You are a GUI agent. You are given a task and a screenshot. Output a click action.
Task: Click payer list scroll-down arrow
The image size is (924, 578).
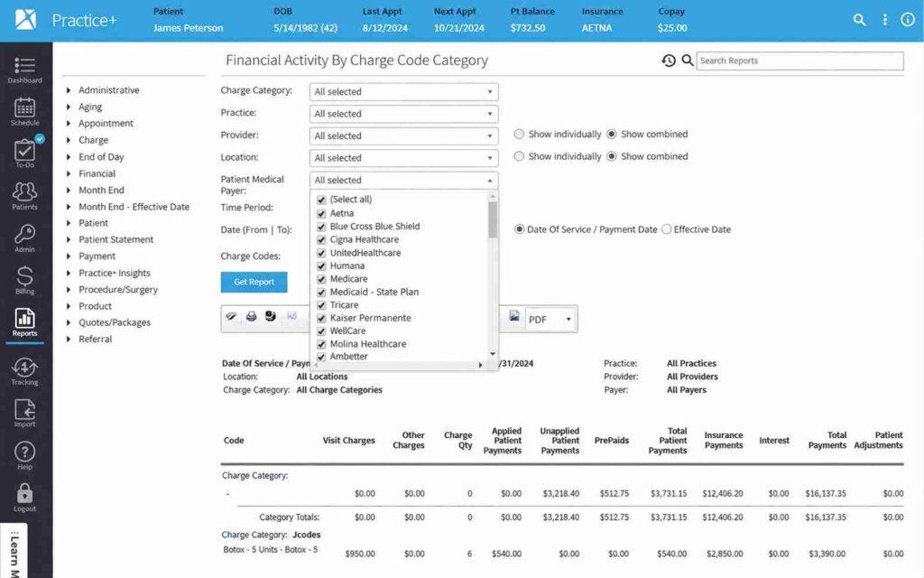493,354
